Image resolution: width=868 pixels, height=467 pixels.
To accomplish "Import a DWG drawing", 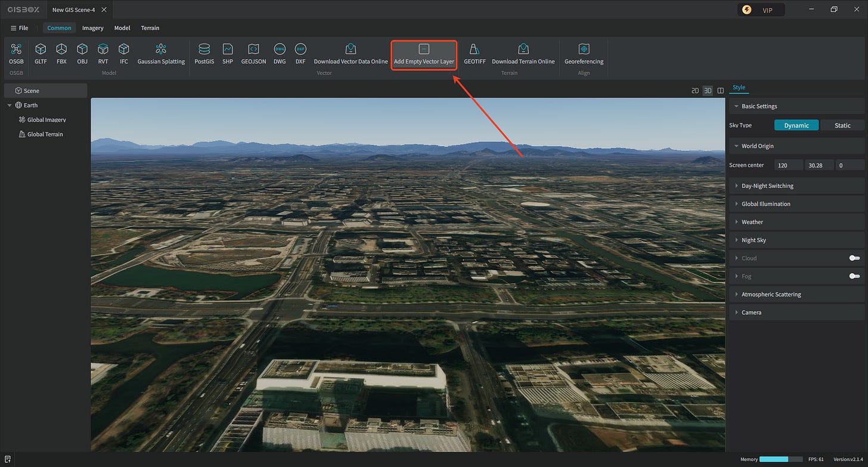I will coord(280,54).
